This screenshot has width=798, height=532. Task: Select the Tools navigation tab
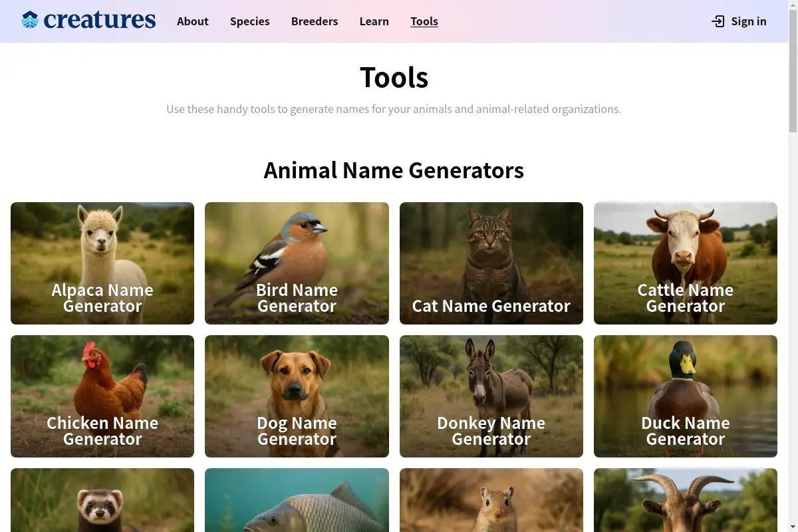(x=424, y=21)
